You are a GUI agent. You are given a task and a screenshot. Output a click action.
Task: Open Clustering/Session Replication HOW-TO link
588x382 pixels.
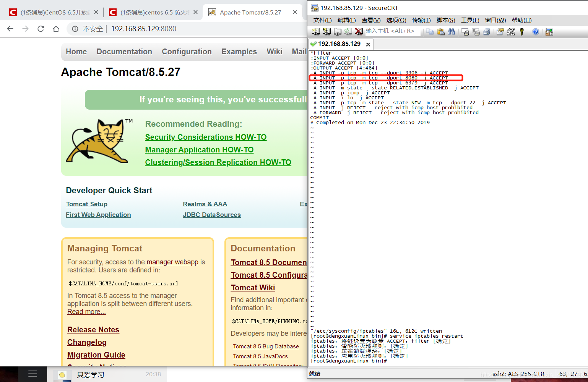pos(218,162)
